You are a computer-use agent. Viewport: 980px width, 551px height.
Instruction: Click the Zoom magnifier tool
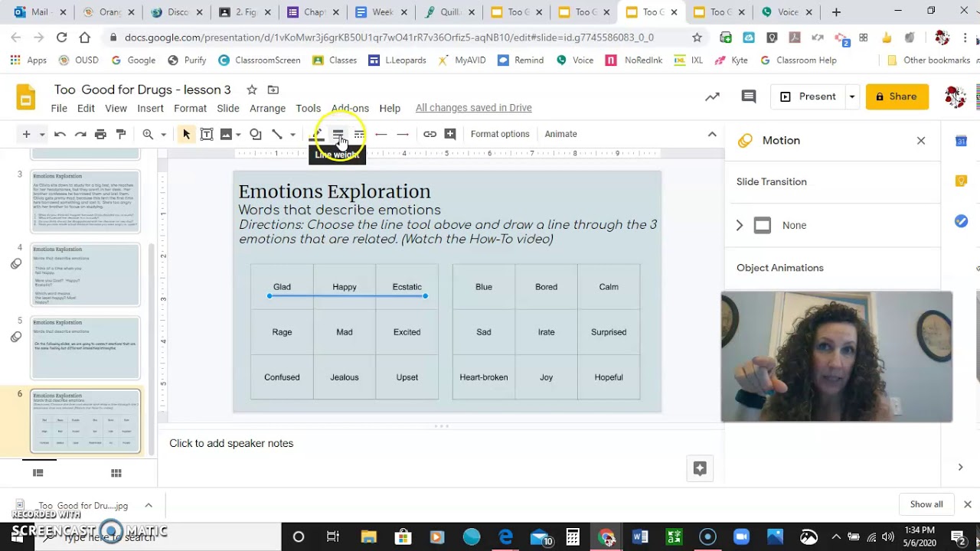pos(148,134)
